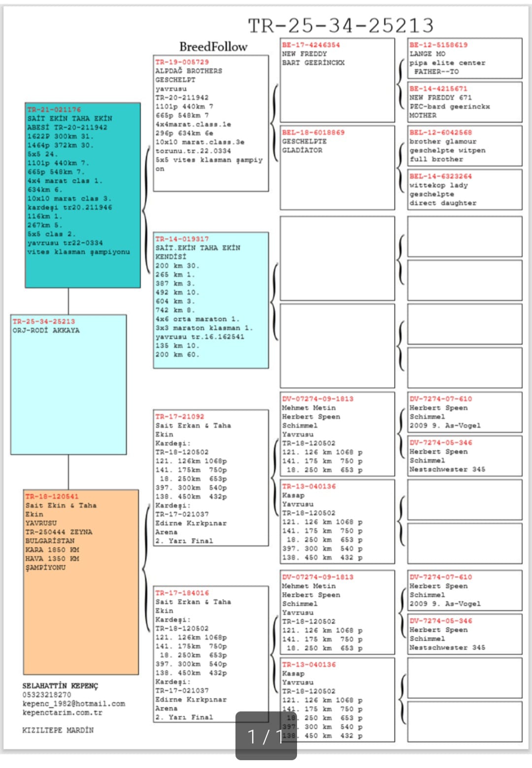Click the BreedFollow logo text

[x=213, y=47]
